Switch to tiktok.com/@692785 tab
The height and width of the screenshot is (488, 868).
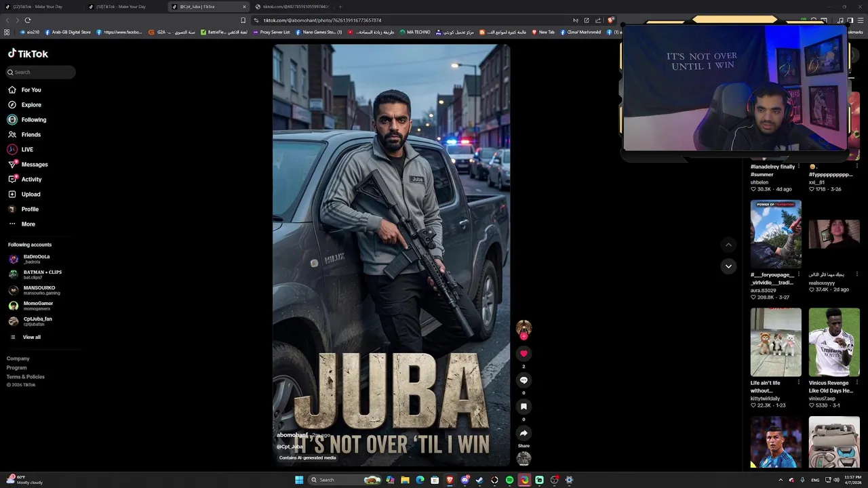[x=293, y=7]
